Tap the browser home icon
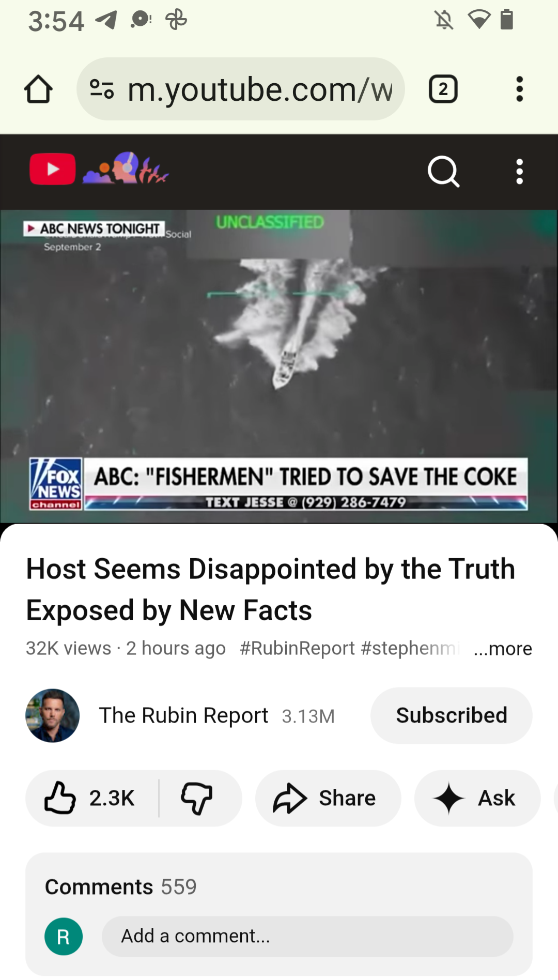 point(39,89)
